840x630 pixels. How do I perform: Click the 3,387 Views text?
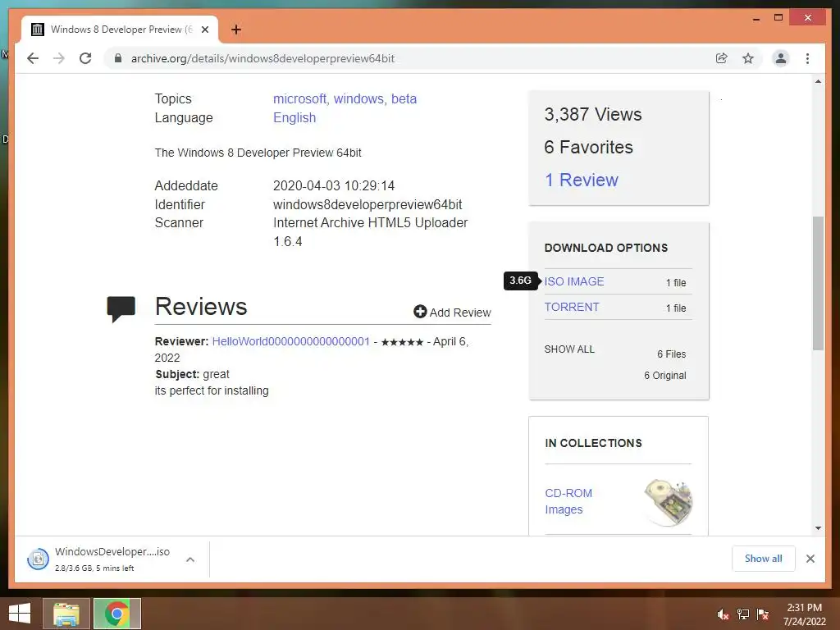(x=592, y=114)
